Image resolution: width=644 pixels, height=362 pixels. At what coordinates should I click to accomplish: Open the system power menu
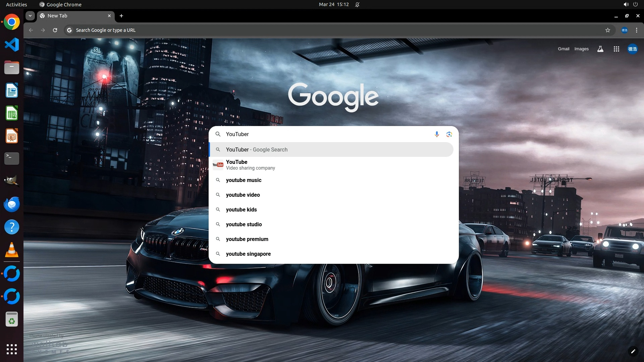coord(635,4)
